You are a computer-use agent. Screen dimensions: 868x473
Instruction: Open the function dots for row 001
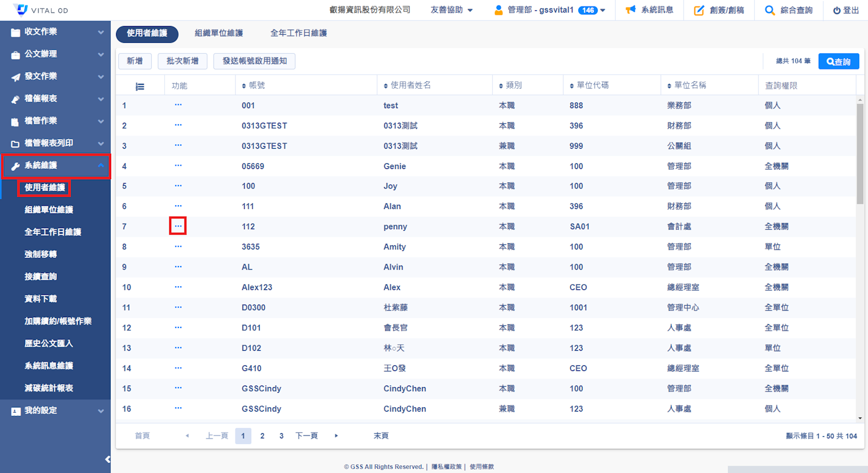point(178,105)
